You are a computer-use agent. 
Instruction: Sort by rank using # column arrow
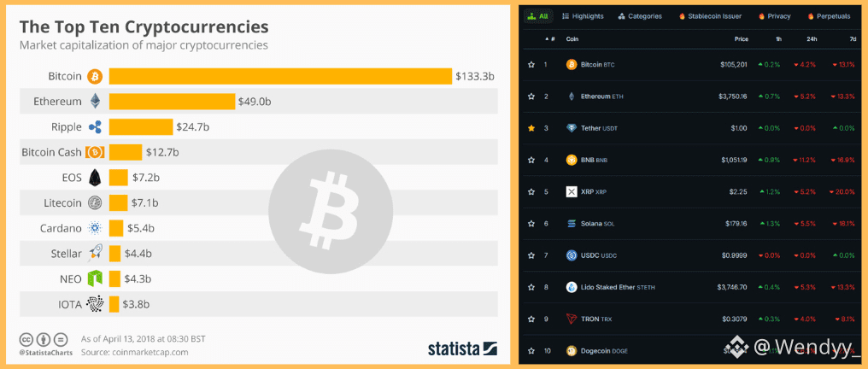coord(549,39)
